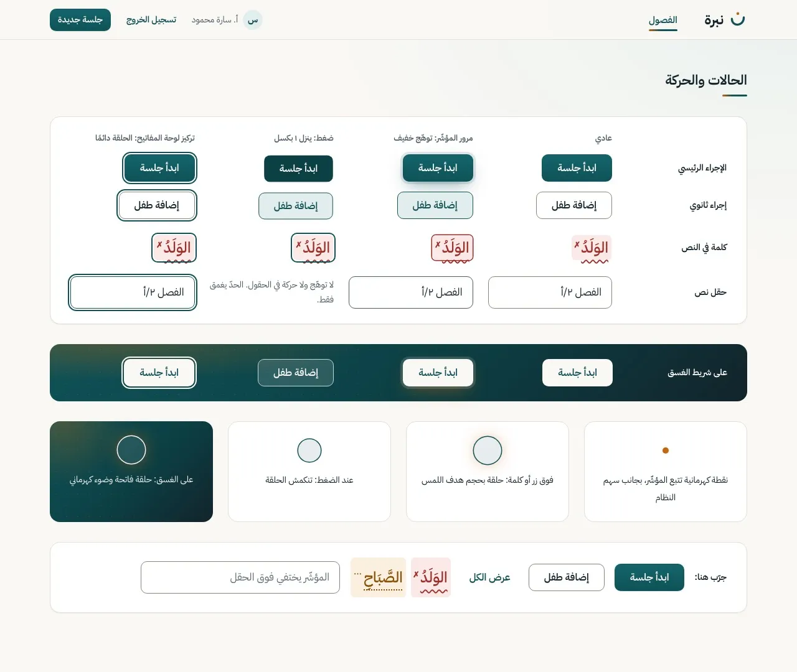Click إضافة طفل under تركيز لوحة المفاتيح state
The height and width of the screenshot is (672, 797).
[157, 205]
